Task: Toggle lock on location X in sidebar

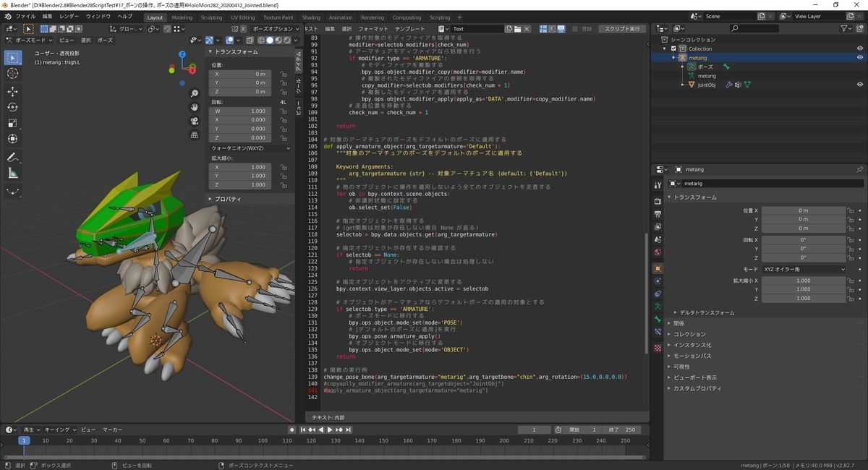Action: click(x=284, y=74)
